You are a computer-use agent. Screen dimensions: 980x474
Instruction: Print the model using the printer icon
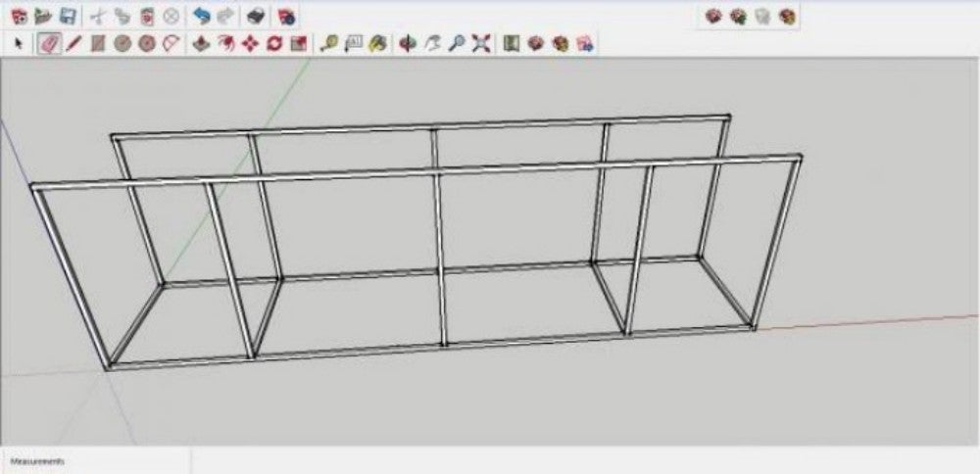(x=256, y=17)
